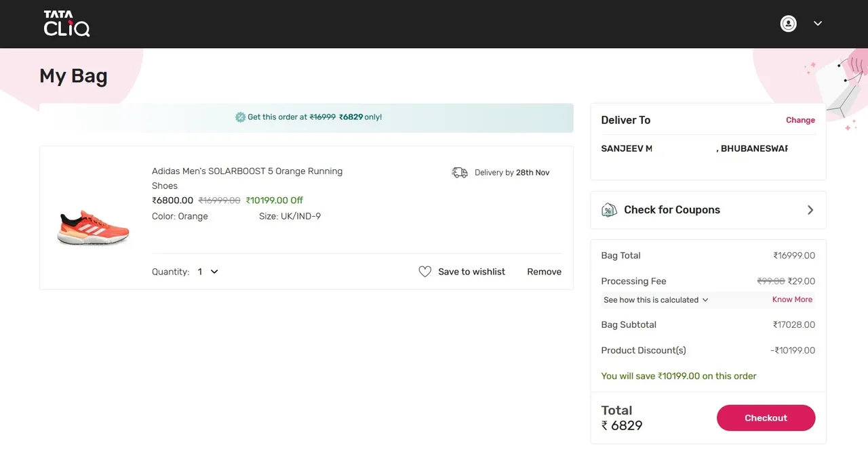Click the Processing Fee ₹29.00 value

tap(802, 281)
